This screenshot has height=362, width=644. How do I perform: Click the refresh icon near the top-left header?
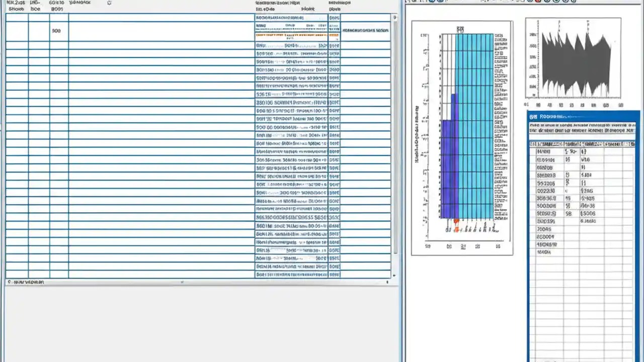109,3
